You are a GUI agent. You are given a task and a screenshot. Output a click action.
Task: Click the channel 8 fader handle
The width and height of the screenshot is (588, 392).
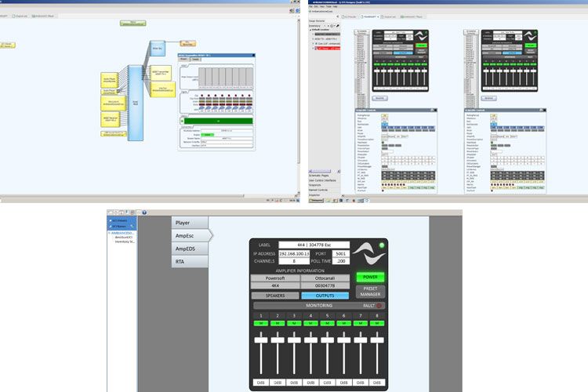(377, 339)
